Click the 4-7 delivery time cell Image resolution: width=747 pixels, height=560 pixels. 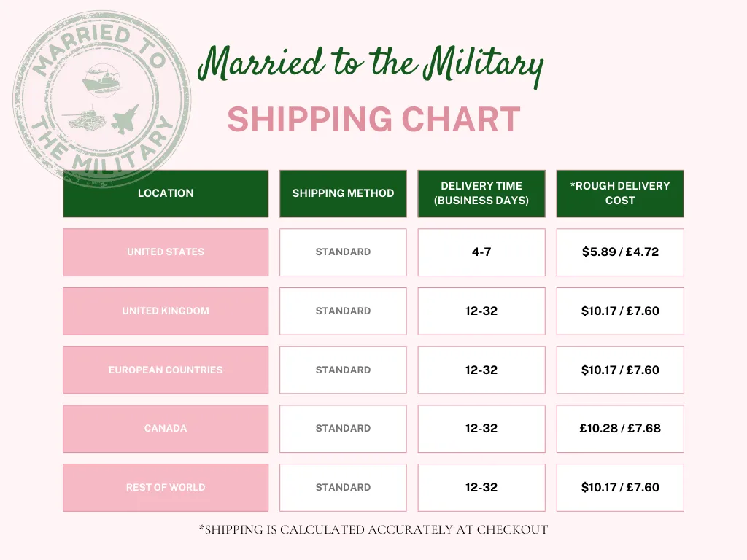[481, 252]
